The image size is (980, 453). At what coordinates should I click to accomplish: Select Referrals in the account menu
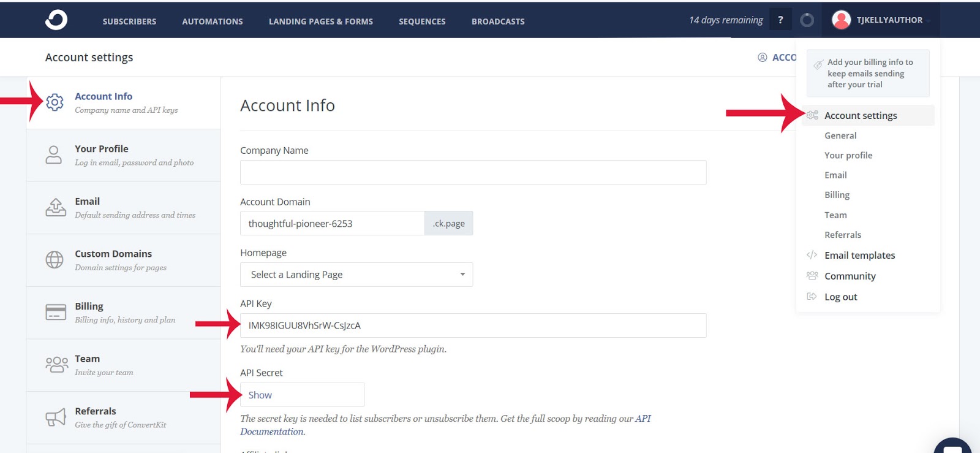coord(843,235)
